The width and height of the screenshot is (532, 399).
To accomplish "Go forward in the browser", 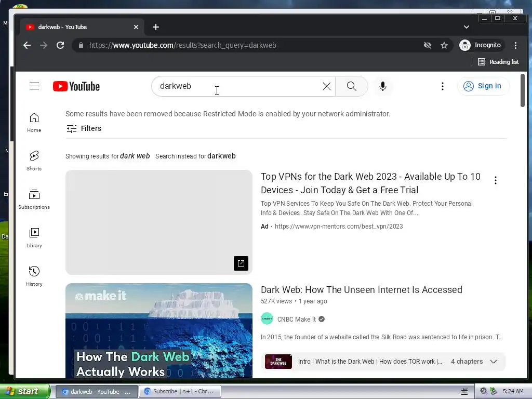I will pyautogui.click(x=44, y=45).
